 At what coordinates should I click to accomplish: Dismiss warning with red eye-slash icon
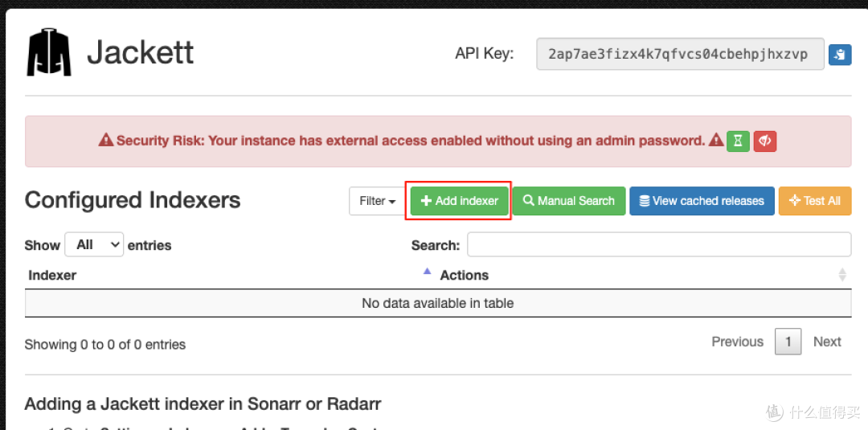765,141
